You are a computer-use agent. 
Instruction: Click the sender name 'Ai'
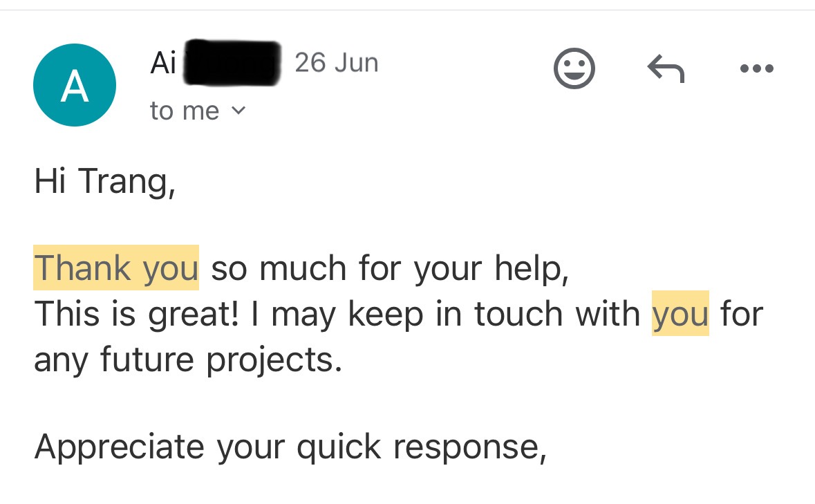tap(163, 63)
